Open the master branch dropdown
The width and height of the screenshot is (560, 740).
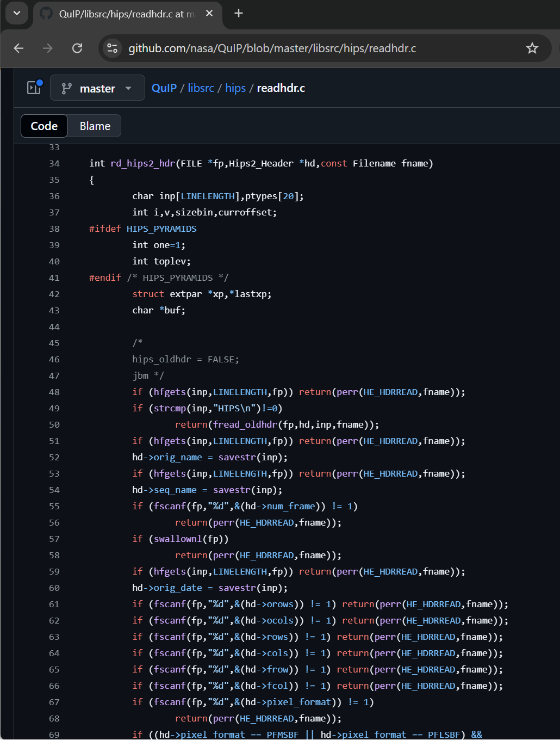(x=97, y=88)
